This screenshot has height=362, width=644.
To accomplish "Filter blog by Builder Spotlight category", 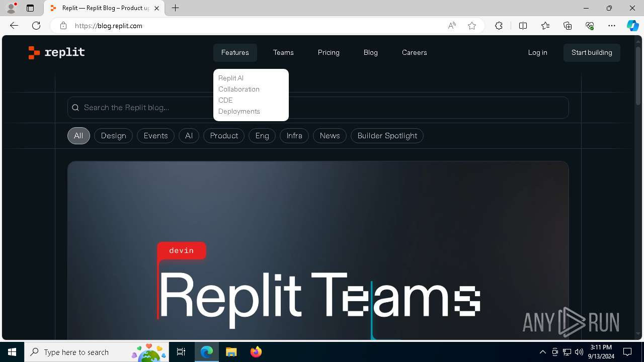I will tap(387, 136).
